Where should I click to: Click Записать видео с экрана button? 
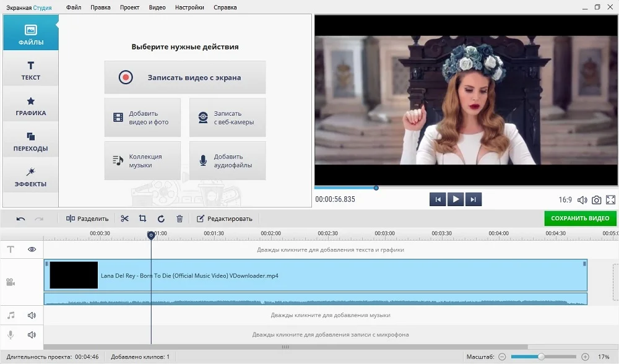coord(184,77)
